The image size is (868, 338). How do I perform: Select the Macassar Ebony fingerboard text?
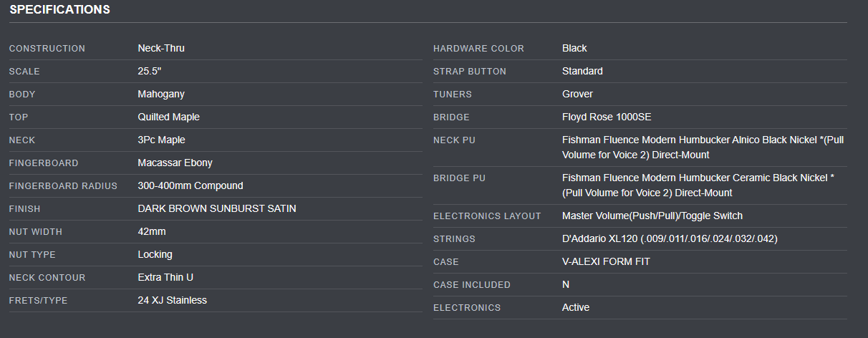point(175,163)
